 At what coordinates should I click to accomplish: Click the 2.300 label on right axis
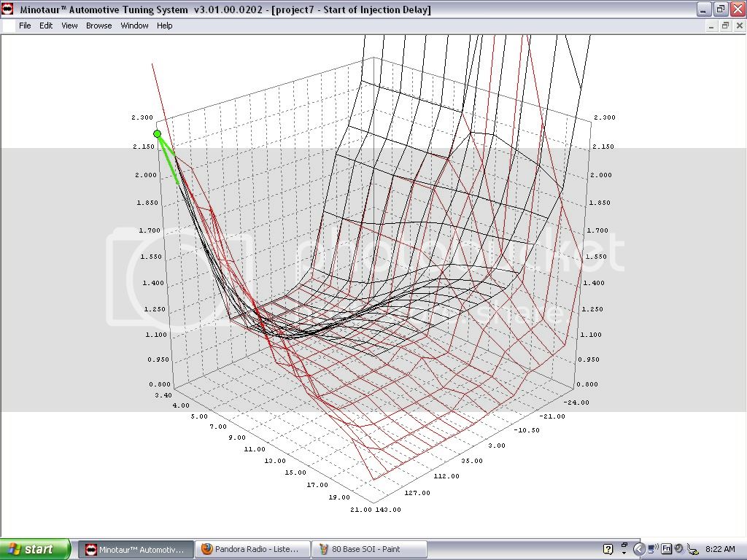point(605,117)
